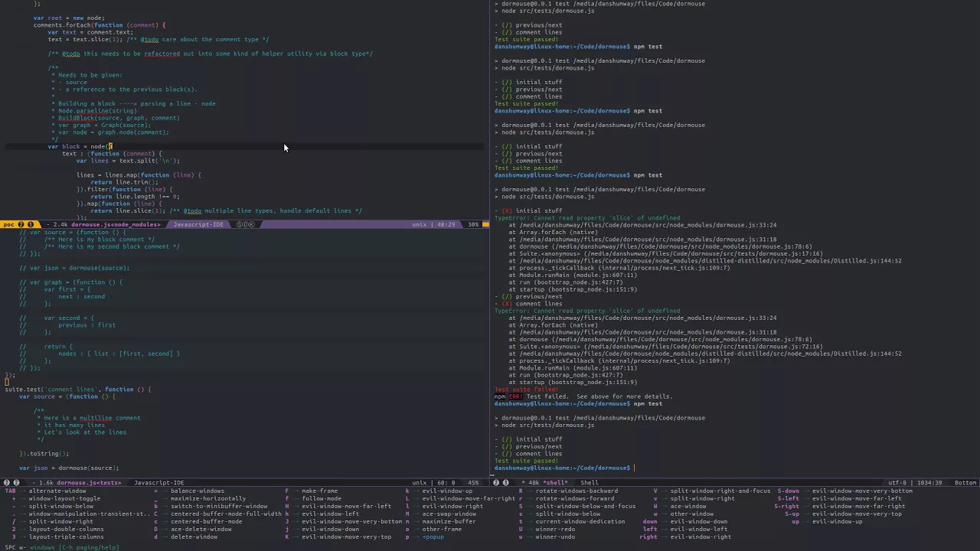Click 'split-window-right-and-focus' which-key entry
Image resolution: width=980 pixels, height=551 pixels.
(x=720, y=491)
